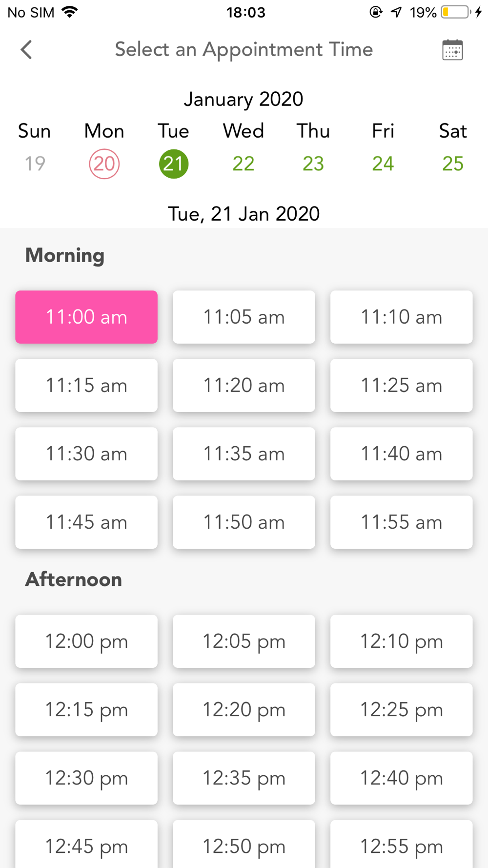Select Wednesday 22 in the week strip
This screenshot has height=868, width=488.
pos(244,164)
